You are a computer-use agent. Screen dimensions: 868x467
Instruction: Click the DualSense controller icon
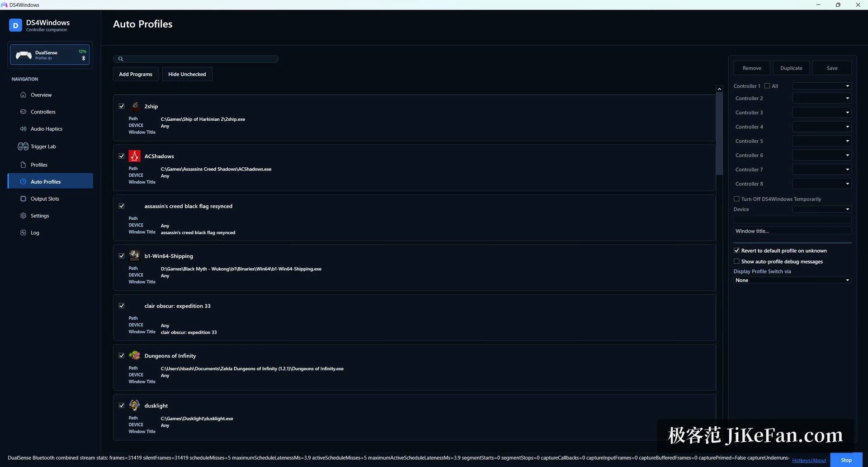24,55
